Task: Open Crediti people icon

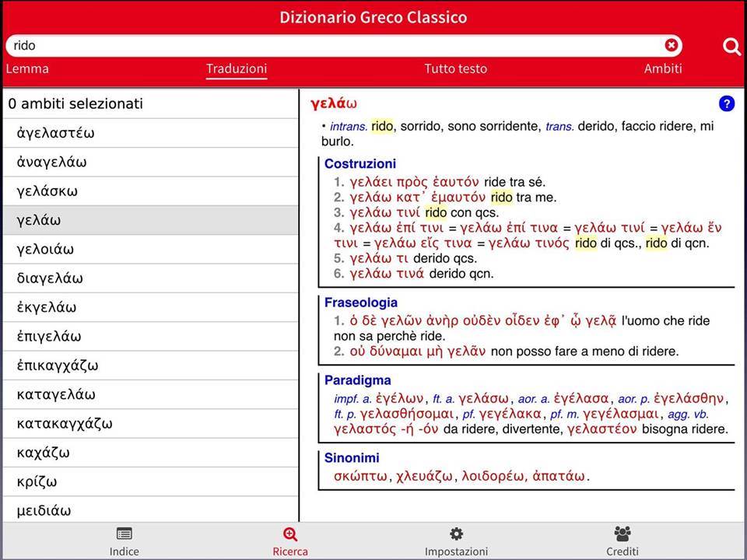Action: tap(622, 534)
